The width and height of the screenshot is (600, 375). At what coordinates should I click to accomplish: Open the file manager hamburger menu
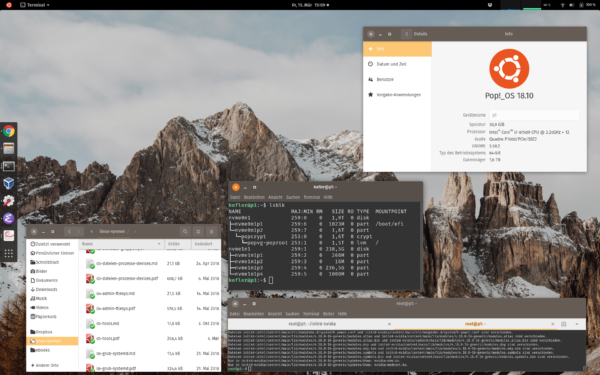(211, 232)
